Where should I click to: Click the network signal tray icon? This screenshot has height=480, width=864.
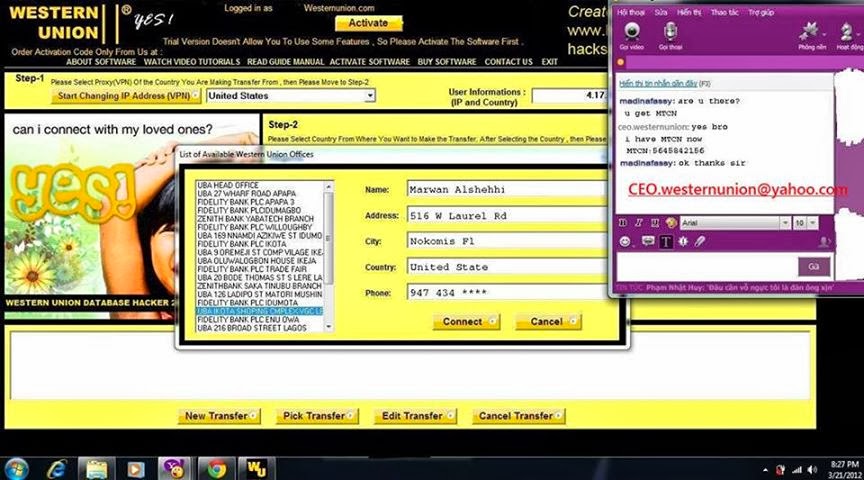[797, 470]
